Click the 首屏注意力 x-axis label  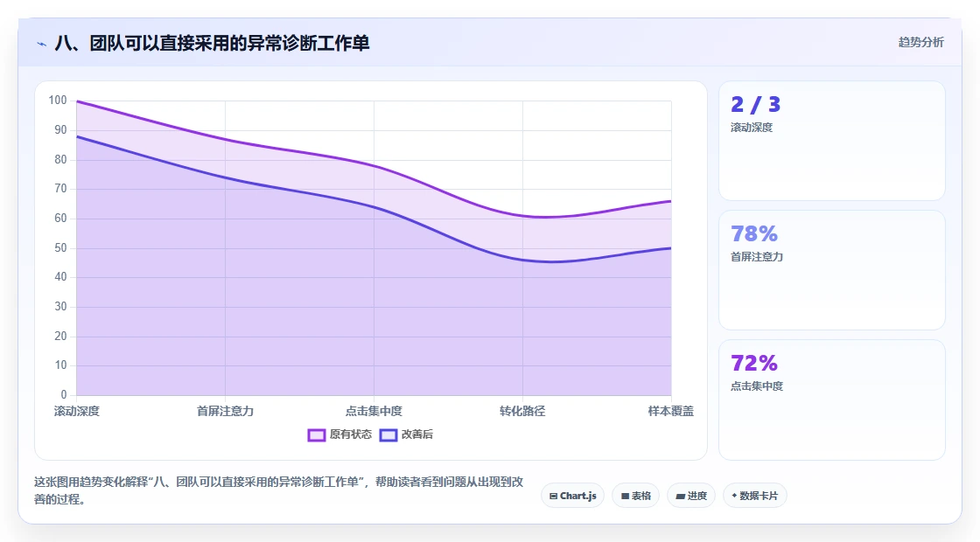point(225,411)
